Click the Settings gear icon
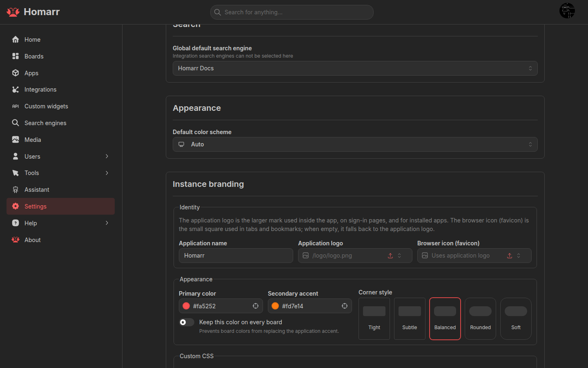 pyautogui.click(x=16, y=206)
